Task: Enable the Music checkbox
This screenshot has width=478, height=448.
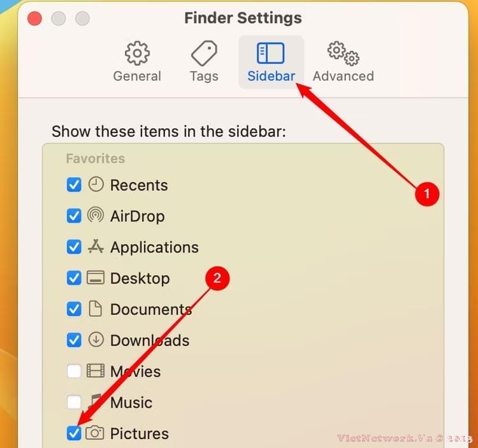Action: pos(74,402)
